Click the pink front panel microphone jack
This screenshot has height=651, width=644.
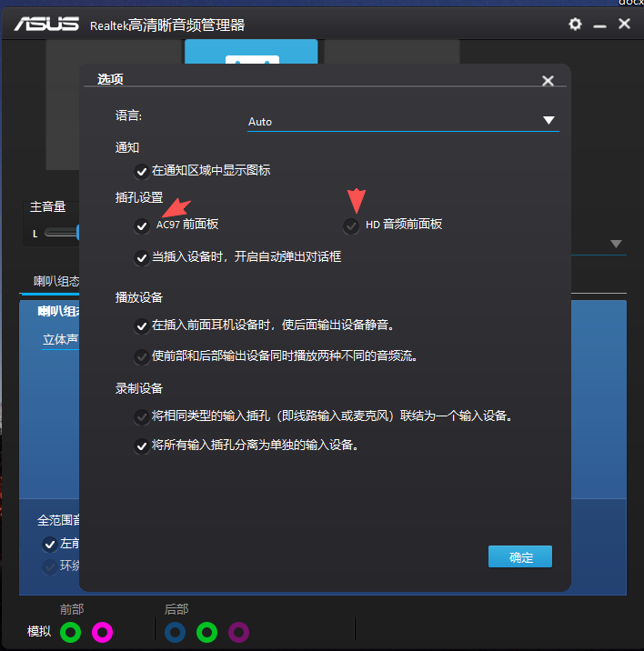(102, 631)
